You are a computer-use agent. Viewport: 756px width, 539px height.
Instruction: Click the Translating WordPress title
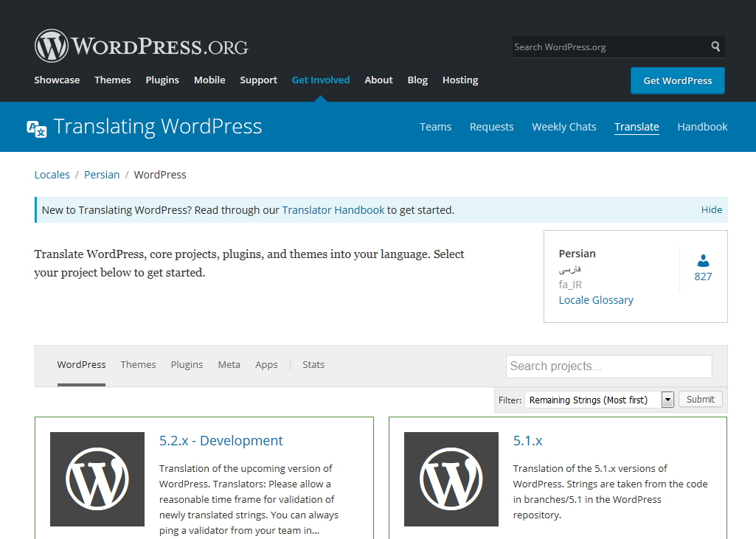point(158,127)
